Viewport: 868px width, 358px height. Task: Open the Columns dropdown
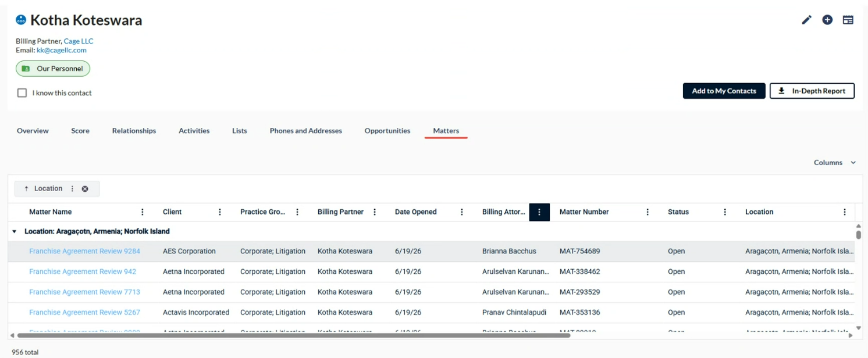click(835, 163)
